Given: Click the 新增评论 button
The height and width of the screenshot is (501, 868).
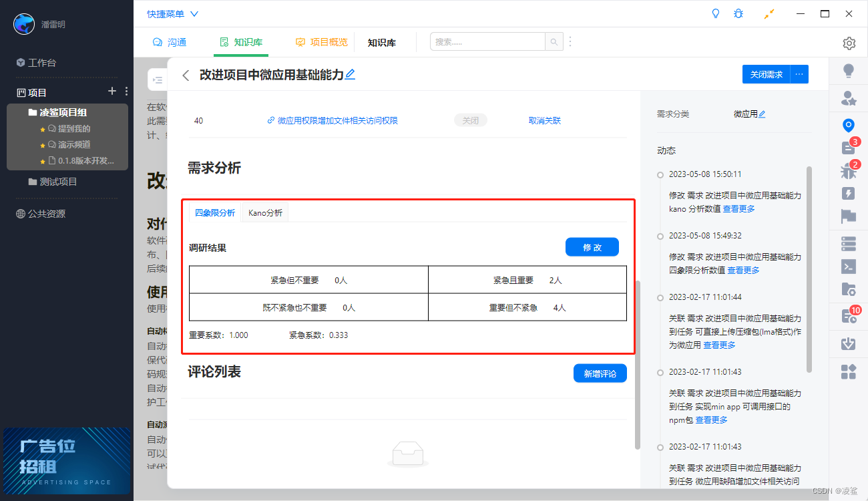Looking at the screenshot, I should point(600,373).
